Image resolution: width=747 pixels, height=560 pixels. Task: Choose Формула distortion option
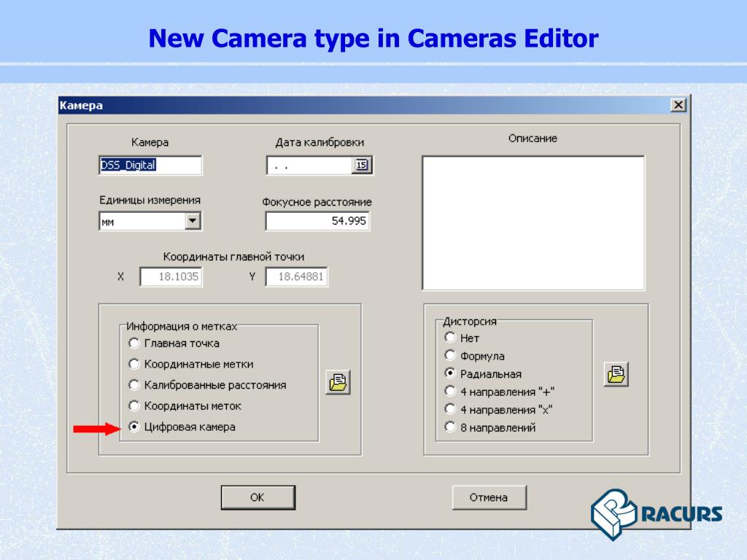coord(450,356)
